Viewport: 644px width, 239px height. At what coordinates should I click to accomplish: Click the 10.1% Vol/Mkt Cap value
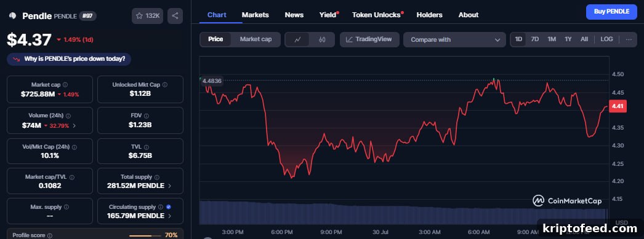tap(50, 156)
